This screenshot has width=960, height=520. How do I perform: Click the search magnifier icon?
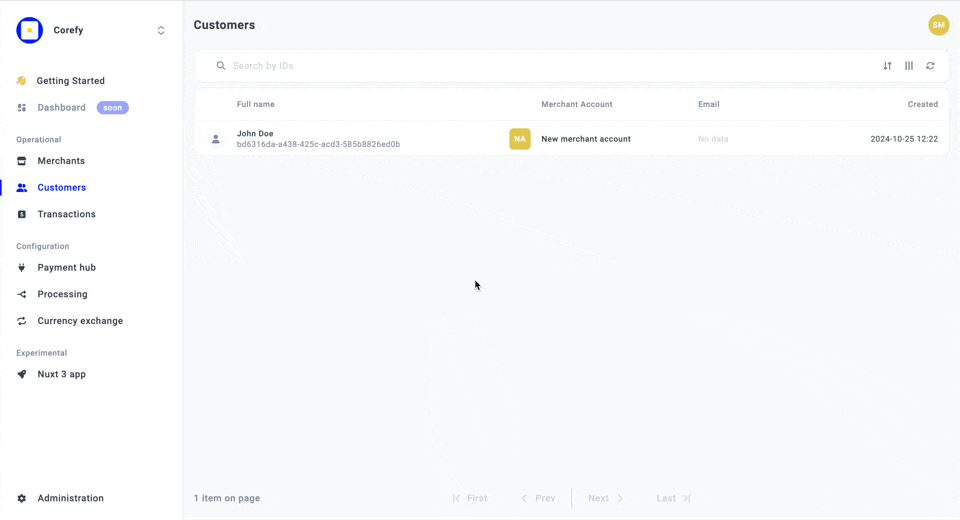220,66
